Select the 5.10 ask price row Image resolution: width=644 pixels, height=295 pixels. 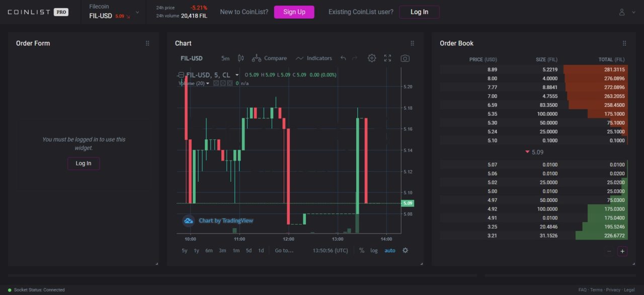(534, 140)
